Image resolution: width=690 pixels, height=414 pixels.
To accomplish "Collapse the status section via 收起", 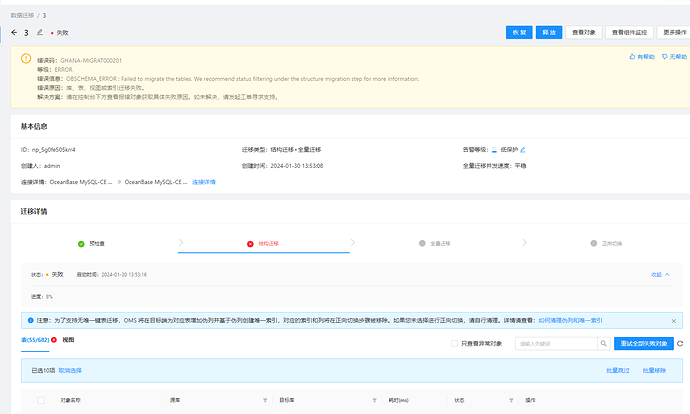I will tap(661, 275).
